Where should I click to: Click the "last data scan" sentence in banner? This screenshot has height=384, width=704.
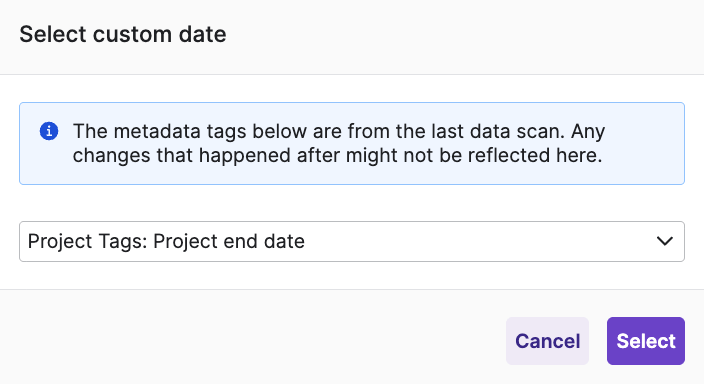coord(498,131)
